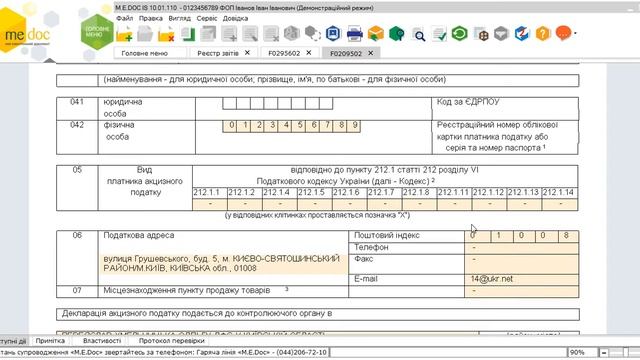Click the Факс input field
640x360 pixels.
pyautogui.click(x=522, y=264)
